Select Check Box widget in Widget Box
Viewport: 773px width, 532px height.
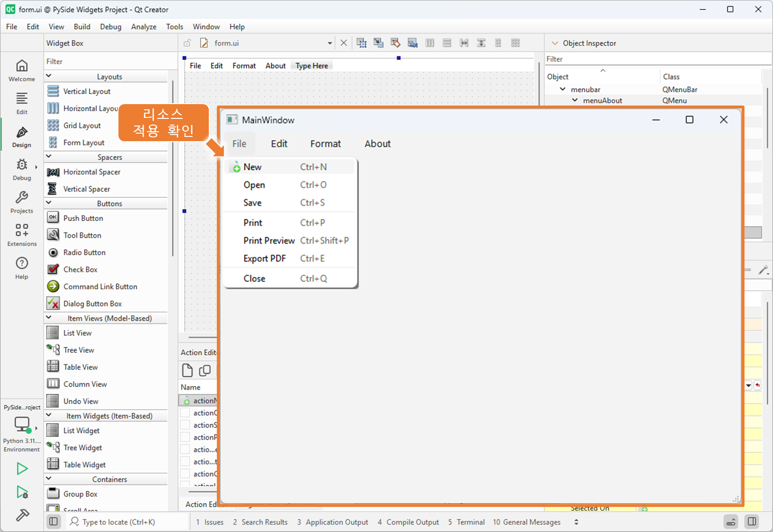point(80,270)
